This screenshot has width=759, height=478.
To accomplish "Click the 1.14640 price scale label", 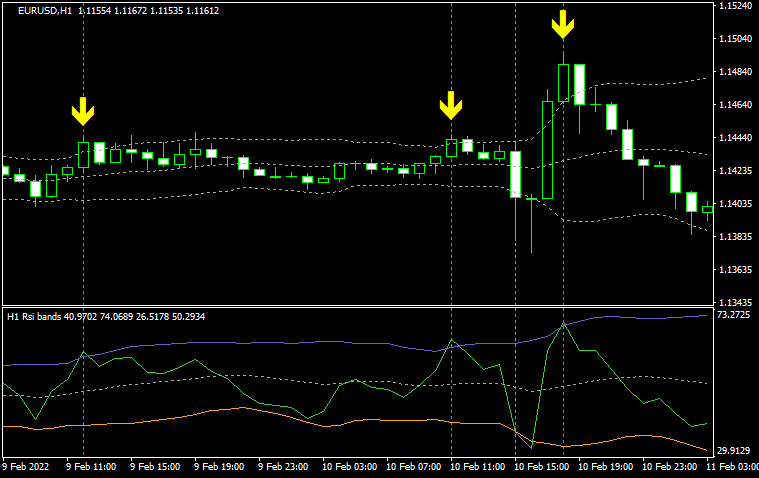I will coord(735,105).
